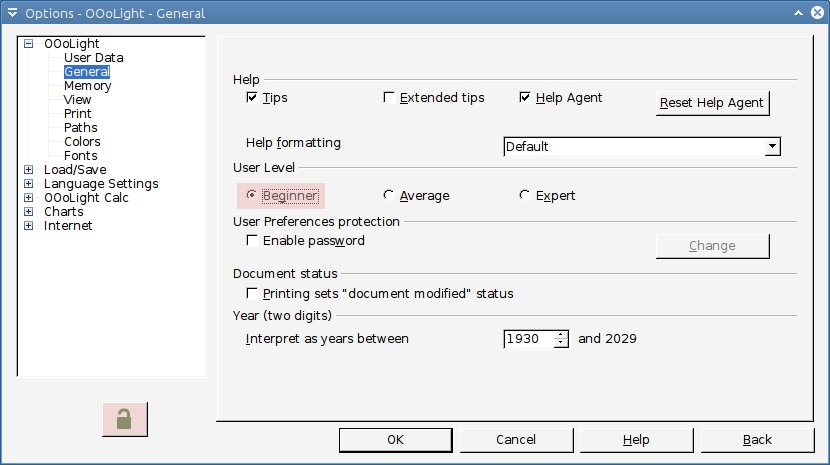830x465 pixels.
Task: Go to the View settings page
Action: tap(77, 100)
